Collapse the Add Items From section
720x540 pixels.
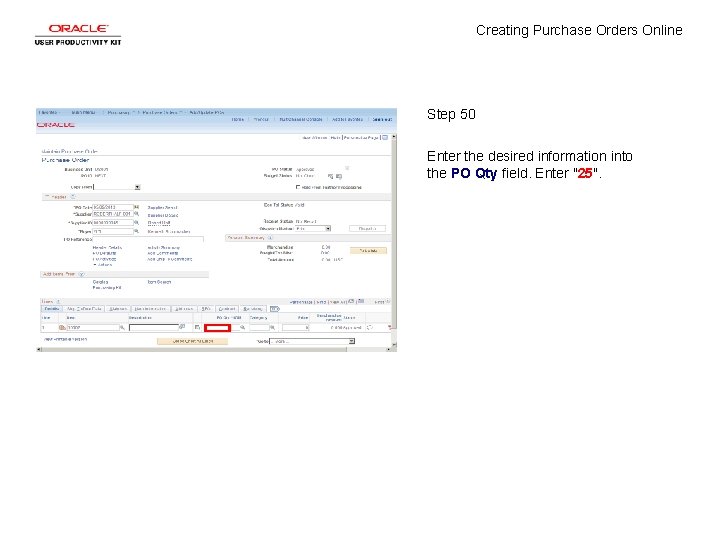[x=82, y=274]
